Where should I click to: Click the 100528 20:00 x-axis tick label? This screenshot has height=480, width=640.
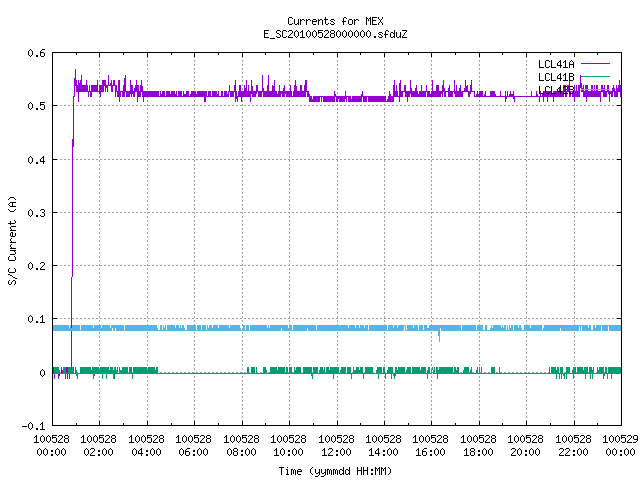tap(526, 446)
